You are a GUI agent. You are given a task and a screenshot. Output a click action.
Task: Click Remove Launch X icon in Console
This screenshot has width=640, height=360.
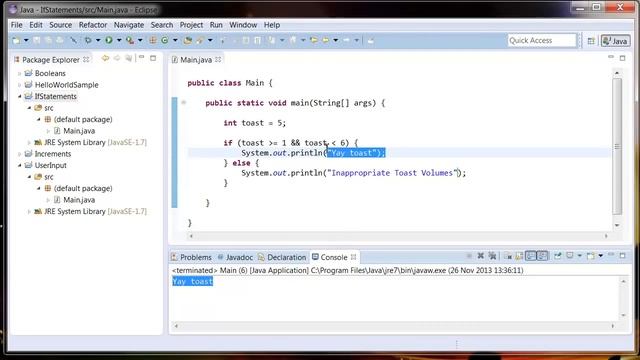[481, 256]
